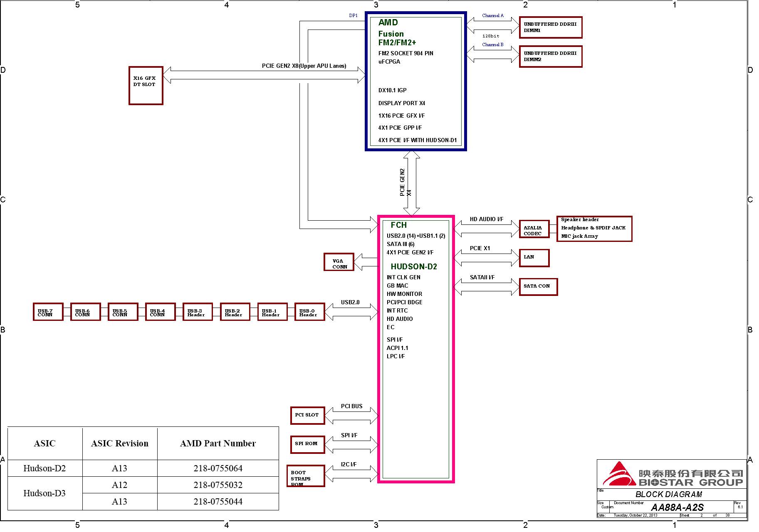Screen dimensions: 759x532
Task: Click the USB-7 CONN block
Action: coord(48,312)
